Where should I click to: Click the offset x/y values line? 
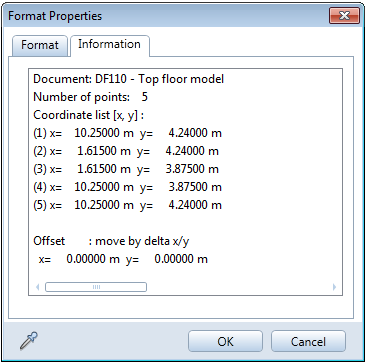(123, 259)
